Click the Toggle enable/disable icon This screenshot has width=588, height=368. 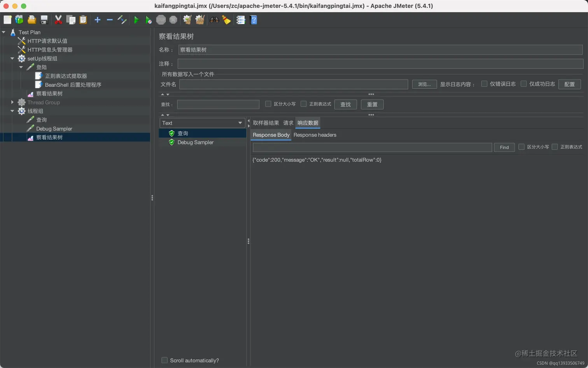pos(122,20)
